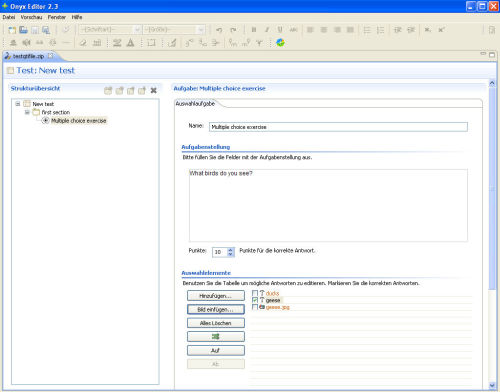Uncheck the geese answer checkbox

coord(255,300)
